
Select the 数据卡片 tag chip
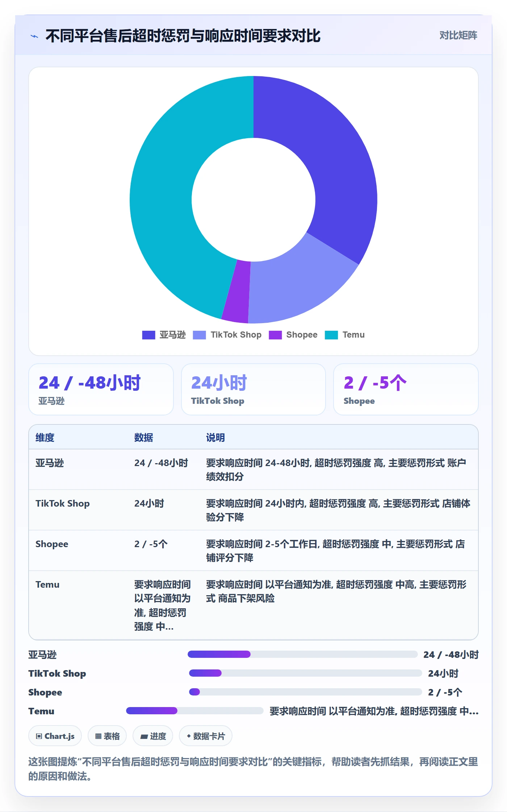pyautogui.click(x=206, y=736)
